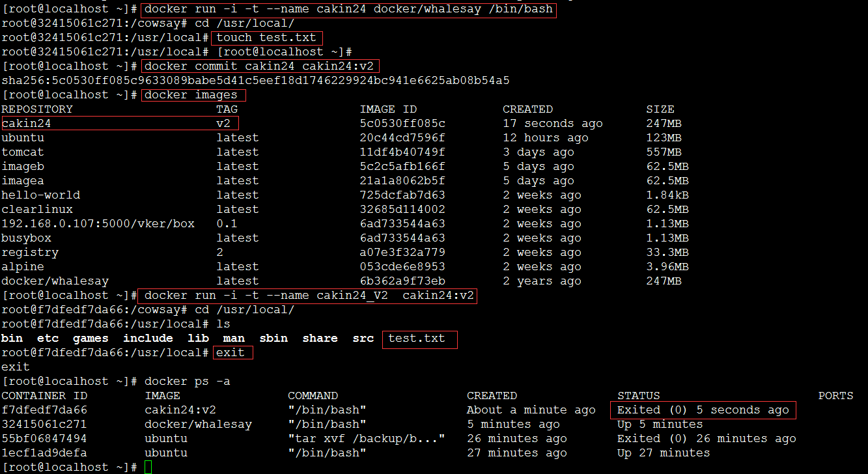Click the green terminal cursor at final prompt

point(148,467)
